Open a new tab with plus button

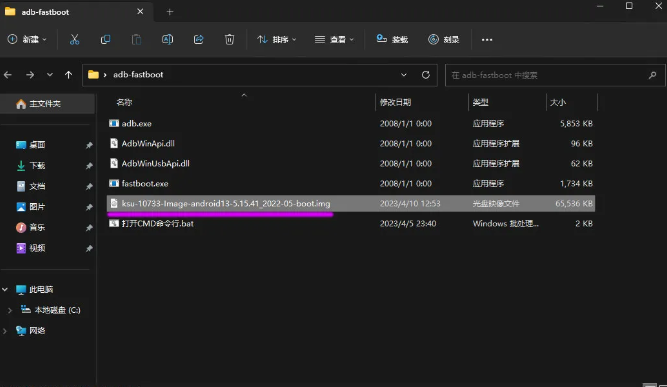[170, 12]
